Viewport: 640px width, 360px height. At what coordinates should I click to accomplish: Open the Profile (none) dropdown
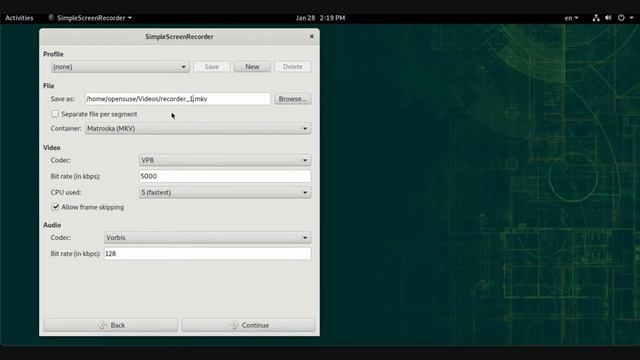[120, 67]
